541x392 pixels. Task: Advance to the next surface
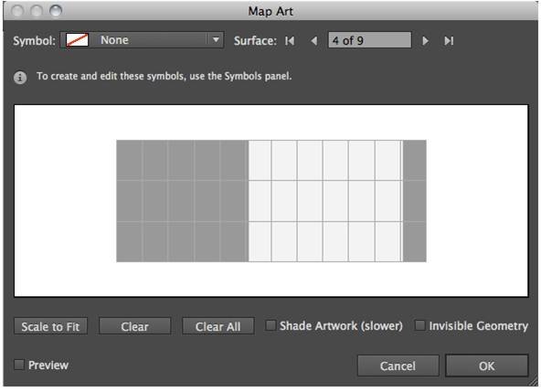[426, 41]
